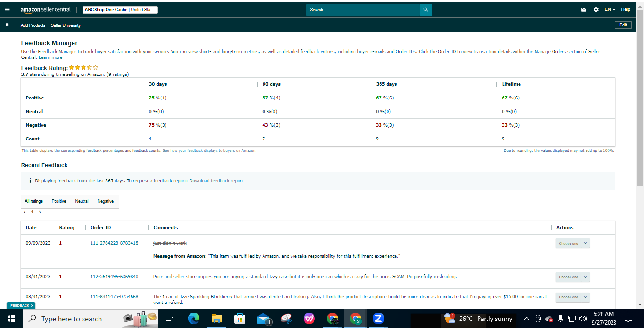Open Seller University in the top menu
644x328 pixels.
[66, 25]
